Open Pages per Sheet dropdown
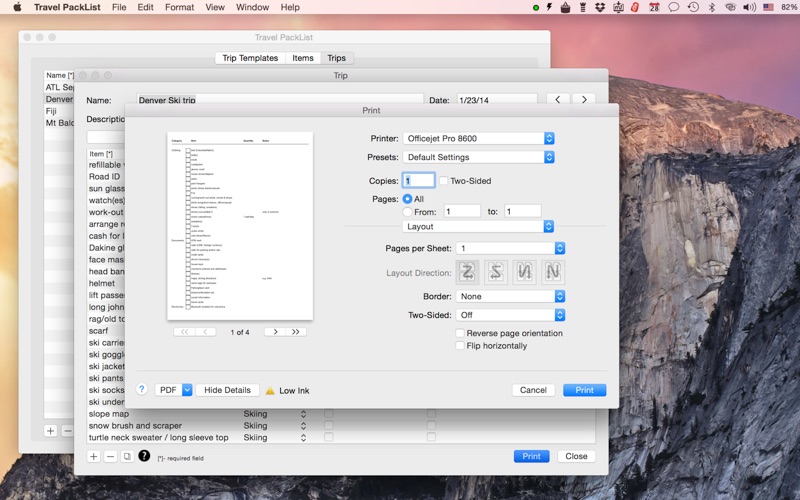Viewport: 800px width, 500px height. pos(510,248)
